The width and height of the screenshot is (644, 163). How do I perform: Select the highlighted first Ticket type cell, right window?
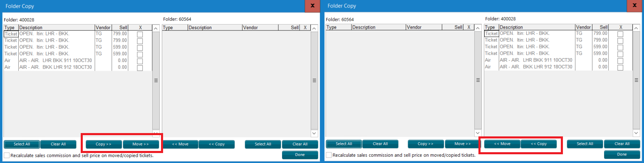(491, 34)
